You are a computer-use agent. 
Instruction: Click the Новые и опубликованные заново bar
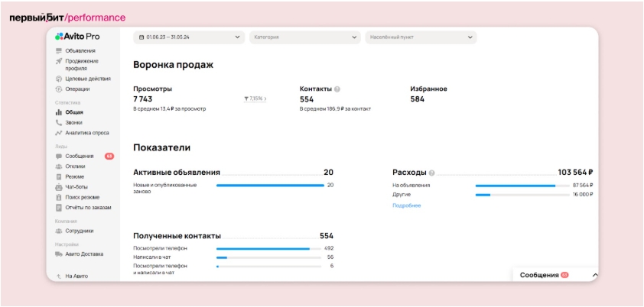click(270, 186)
